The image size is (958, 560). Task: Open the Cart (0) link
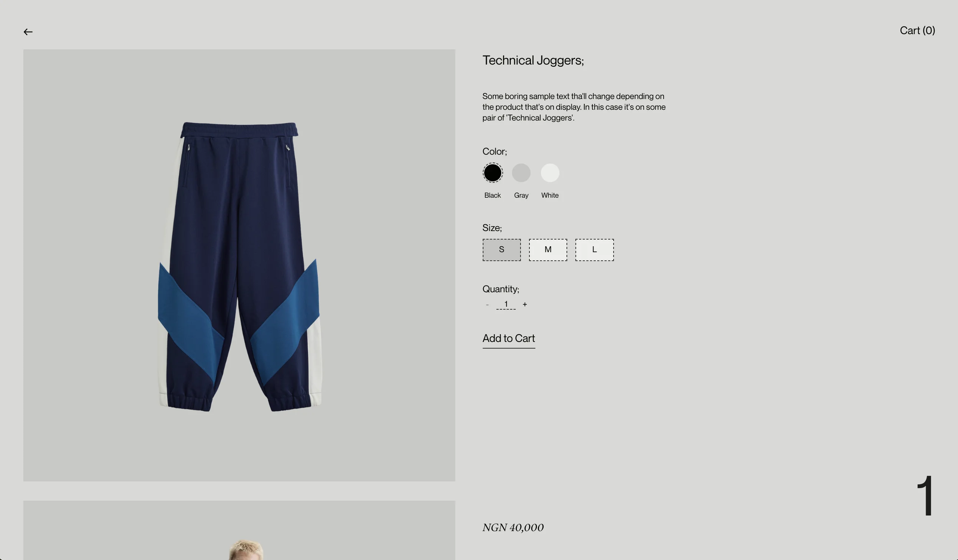(917, 30)
